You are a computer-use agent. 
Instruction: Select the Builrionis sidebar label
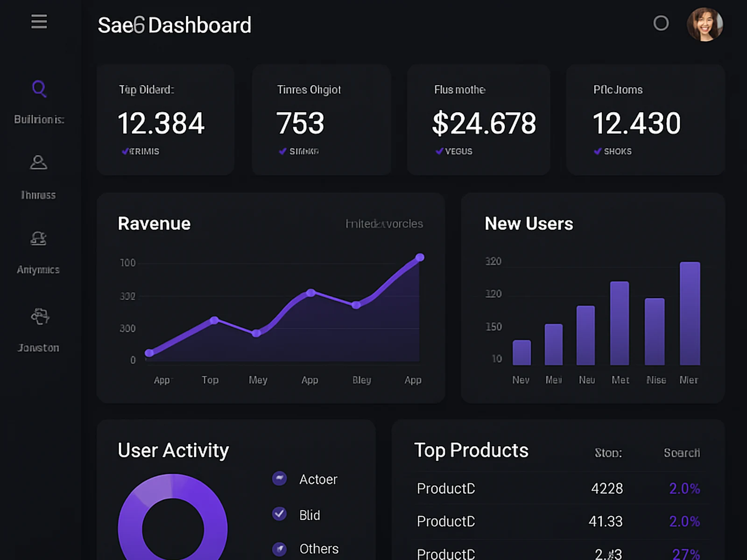39,119
